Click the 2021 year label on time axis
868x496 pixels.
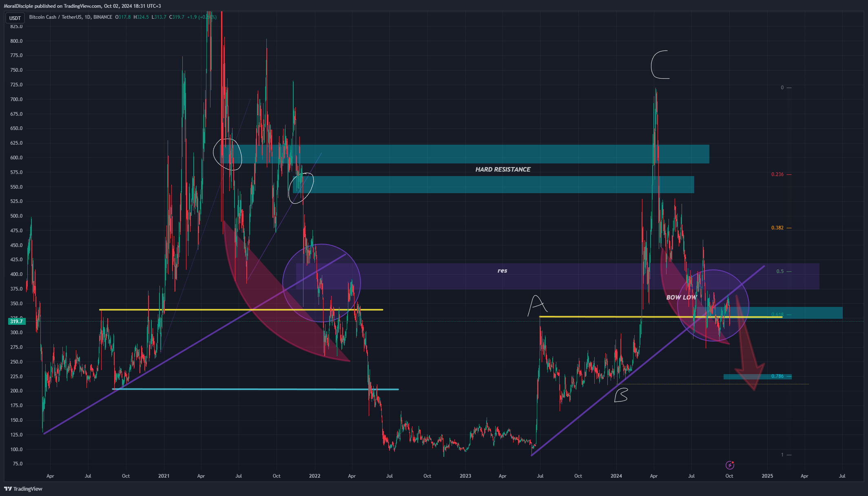click(x=164, y=476)
